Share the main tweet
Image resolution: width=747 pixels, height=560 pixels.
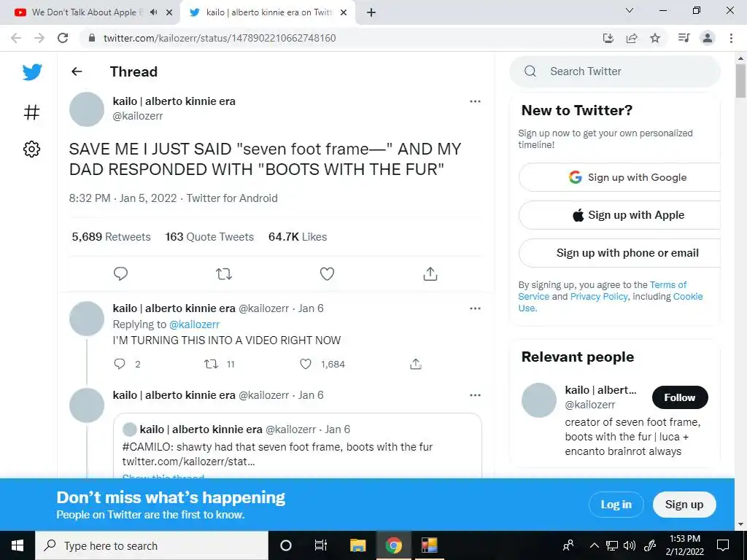430,274
